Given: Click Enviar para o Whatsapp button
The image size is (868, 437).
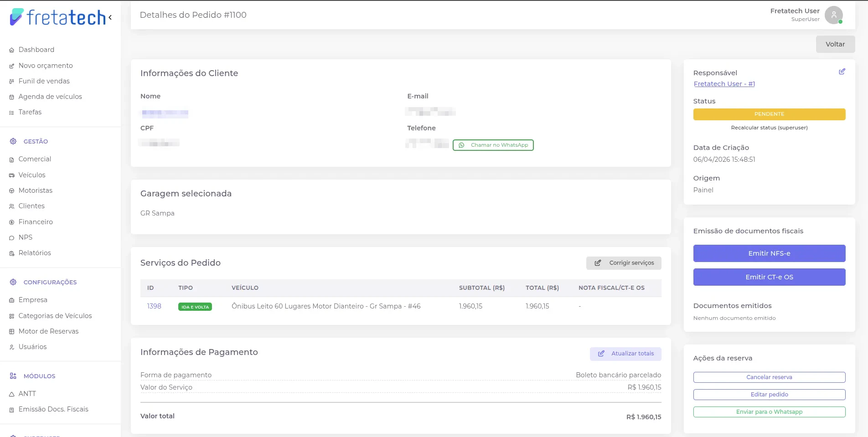Looking at the screenshot, I should tap(769, 412).
